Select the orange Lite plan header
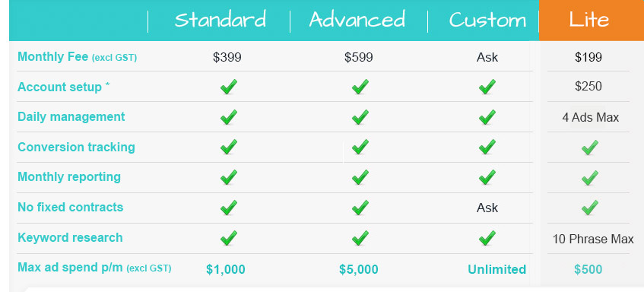This screenshot has height=292, width=644. [592, 20]
